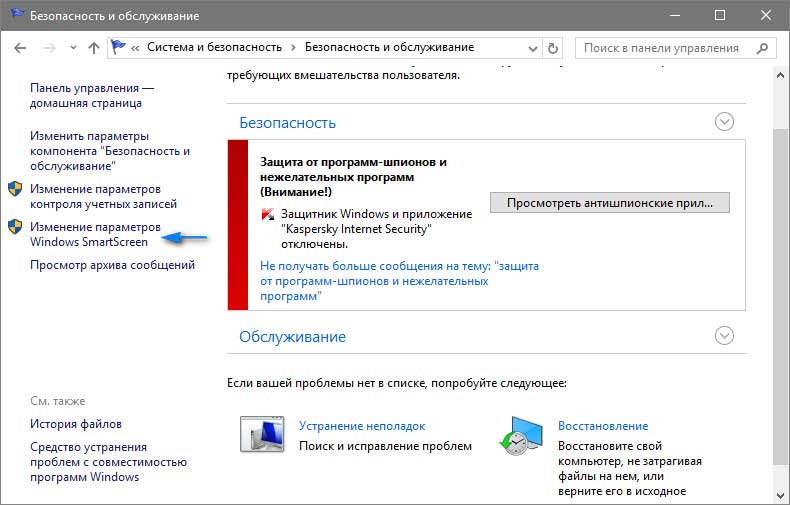Click 'Просмотреть антишпионские прил...' button
The image size is (790, 505).
(610, 202)
